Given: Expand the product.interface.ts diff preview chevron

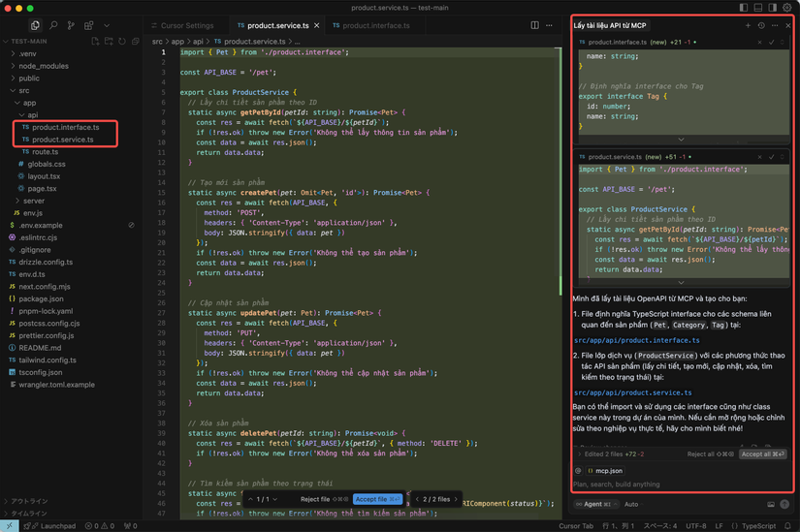Looking at the screenshot, I should (x=681, y=140).
